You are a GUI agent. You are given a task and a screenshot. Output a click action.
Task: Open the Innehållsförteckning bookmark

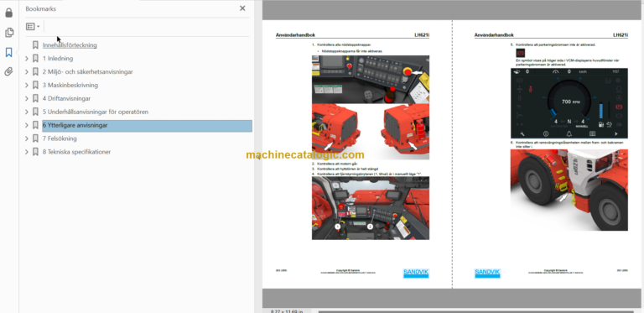[70, 45]
